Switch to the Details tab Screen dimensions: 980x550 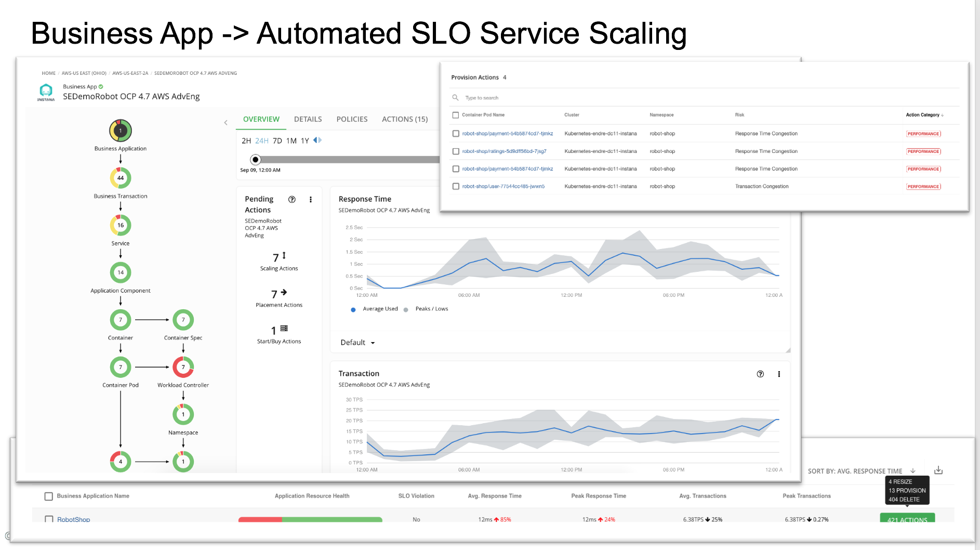(x=308, y=119)
